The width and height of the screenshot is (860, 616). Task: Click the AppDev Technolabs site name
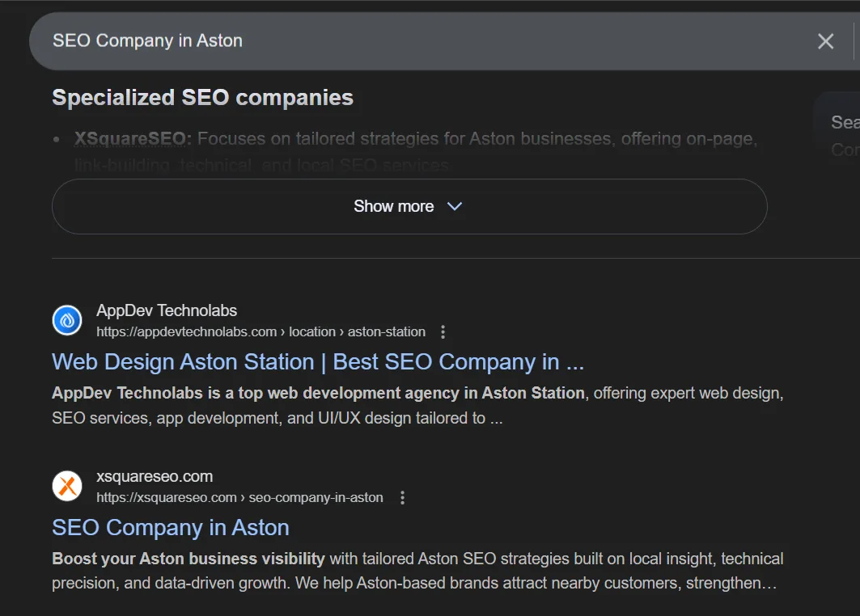click(x=167, y=310)
